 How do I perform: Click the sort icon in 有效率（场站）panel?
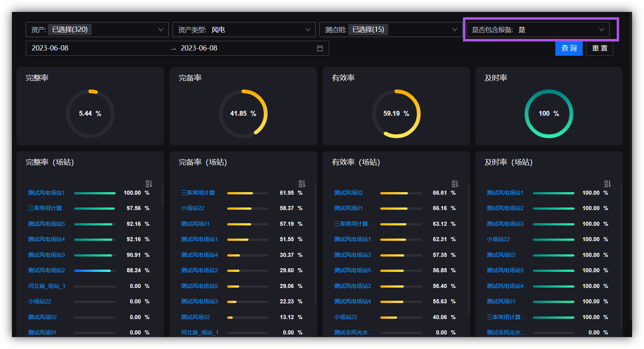(455, 184)
